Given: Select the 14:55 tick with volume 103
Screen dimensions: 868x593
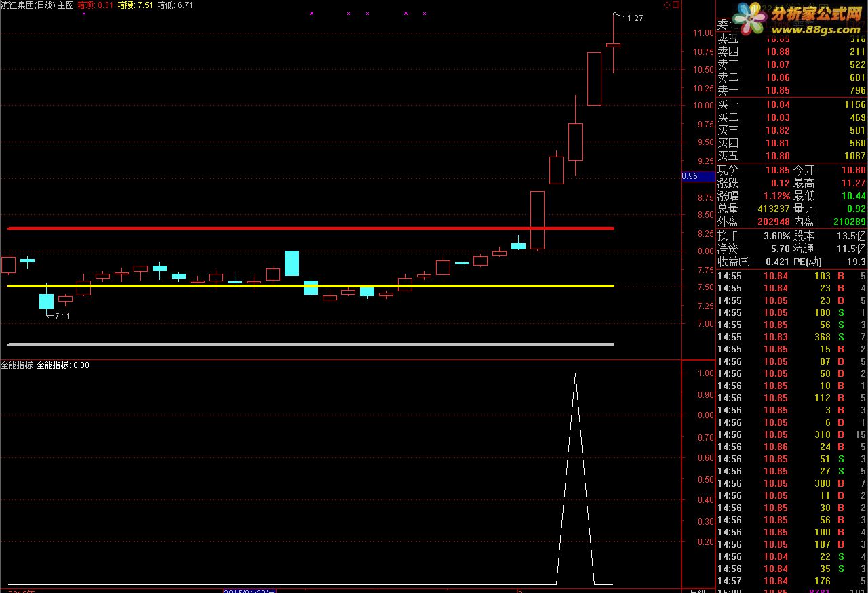Looking at the screenshot, I should coord(791,276).
